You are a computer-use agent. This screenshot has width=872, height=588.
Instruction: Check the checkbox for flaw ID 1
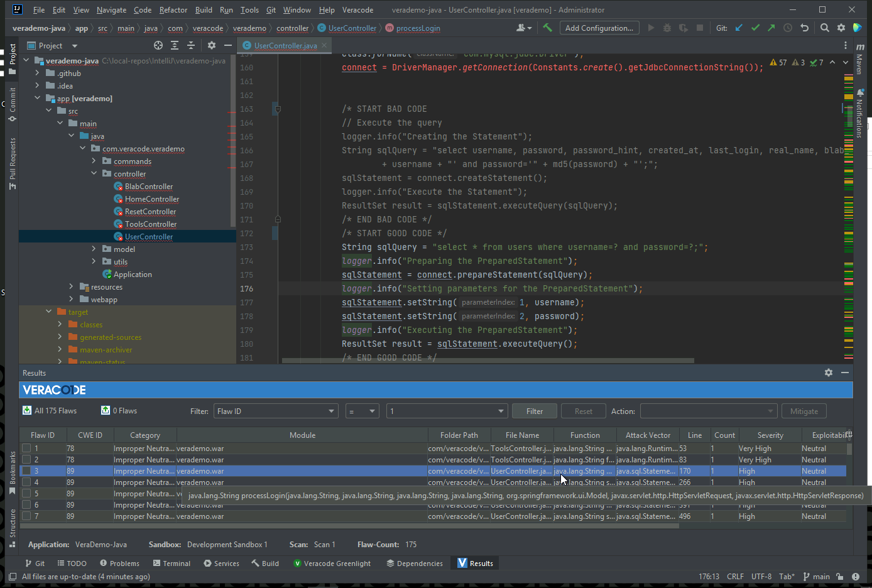(26, 448)
